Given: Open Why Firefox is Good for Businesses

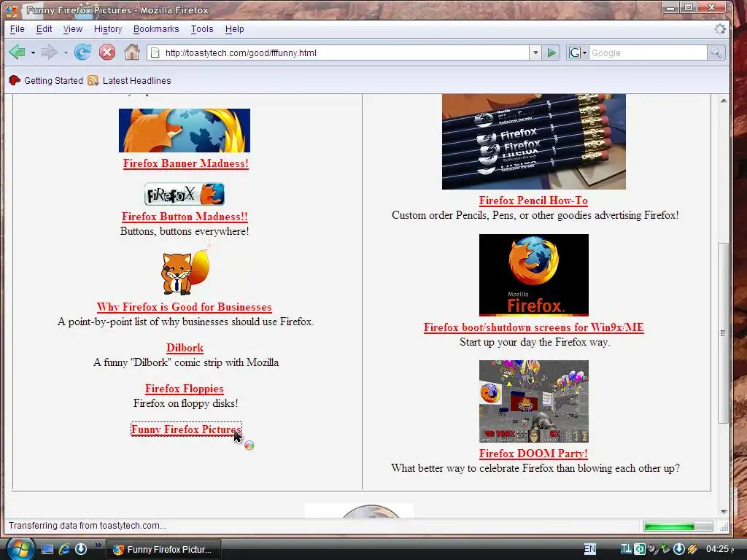Looking at the screenshot, I should tap(185, 307).
